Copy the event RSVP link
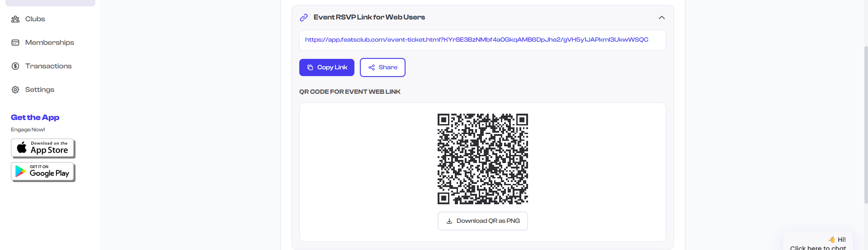The height and width of the screenshot is (250, 868). (x=327, y=67)
